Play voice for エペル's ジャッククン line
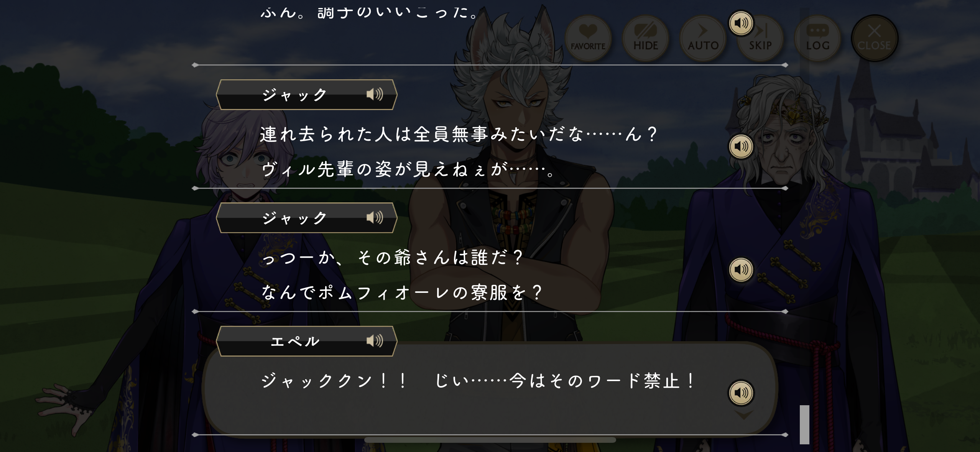Image resolution: width=980 pixels, height=452 pixels. (x=741, y=393)
